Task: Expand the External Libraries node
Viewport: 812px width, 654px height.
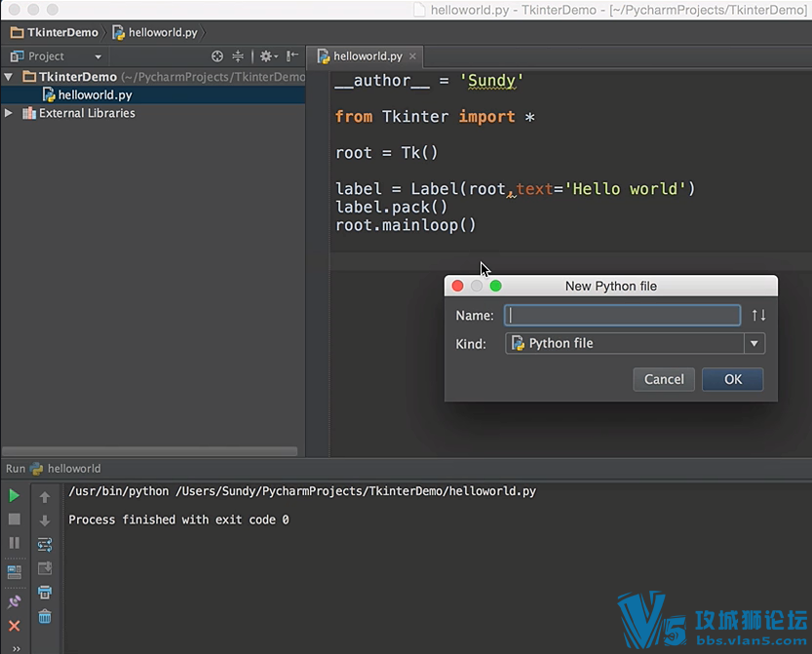Action: tap(8, 113)
